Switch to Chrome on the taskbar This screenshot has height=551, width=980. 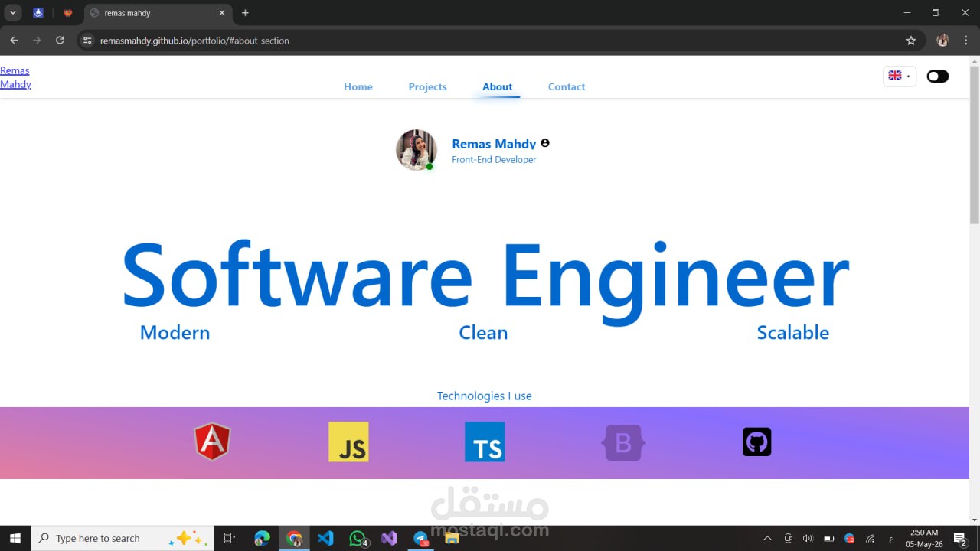point(294,539)
